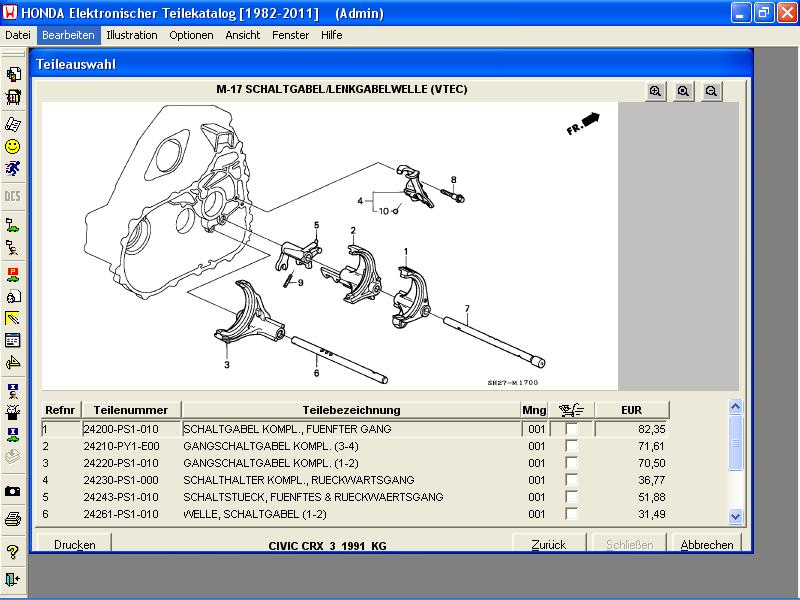The image size is (800, 600).
Task: Click the document with wheel icon
Action: coord(13,296)
